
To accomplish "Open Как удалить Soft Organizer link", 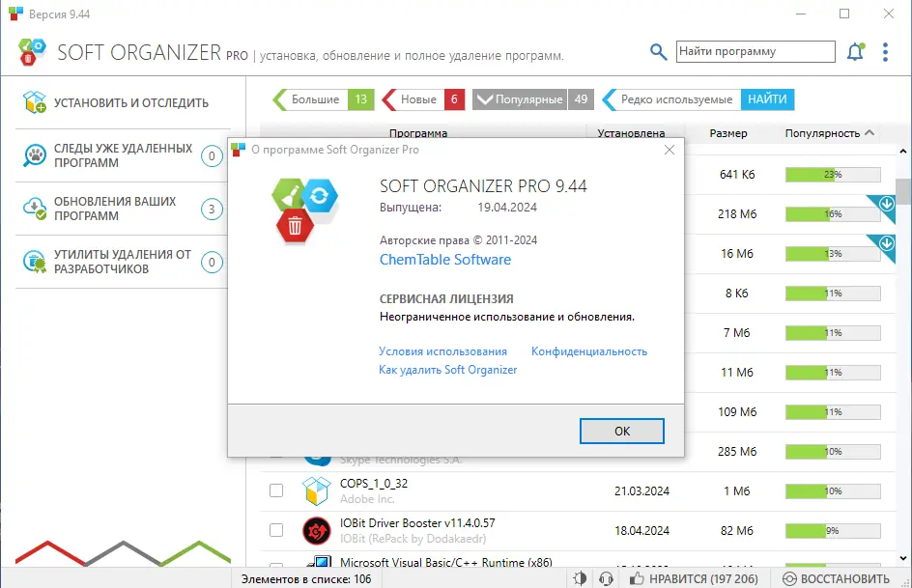I will (x=448, y=370).
